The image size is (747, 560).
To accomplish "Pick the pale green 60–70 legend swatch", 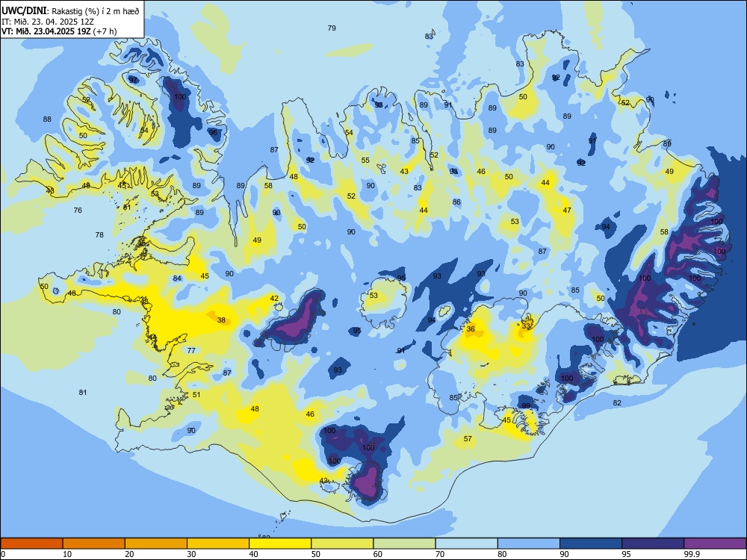I will pyautogui.click(x=404, y=544).
